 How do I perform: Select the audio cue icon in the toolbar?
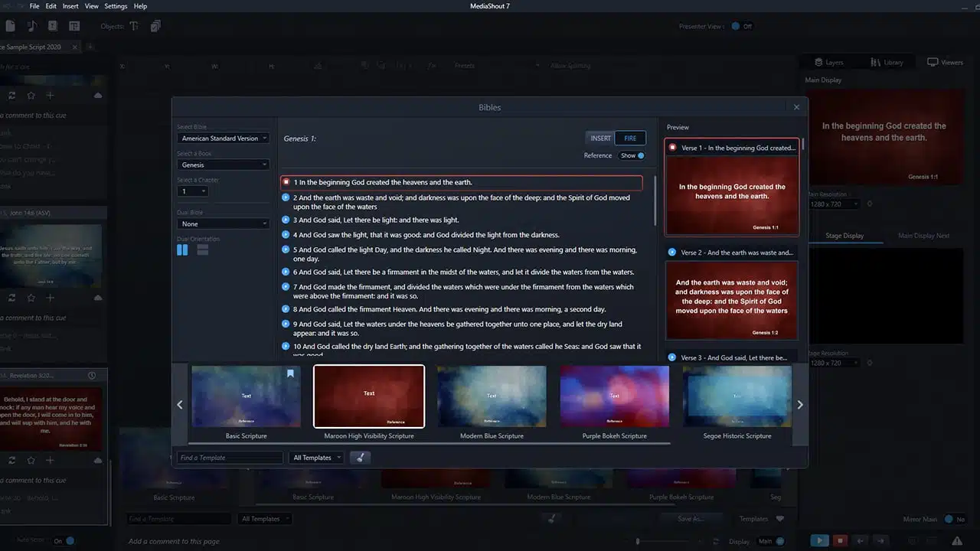[31, 26]
